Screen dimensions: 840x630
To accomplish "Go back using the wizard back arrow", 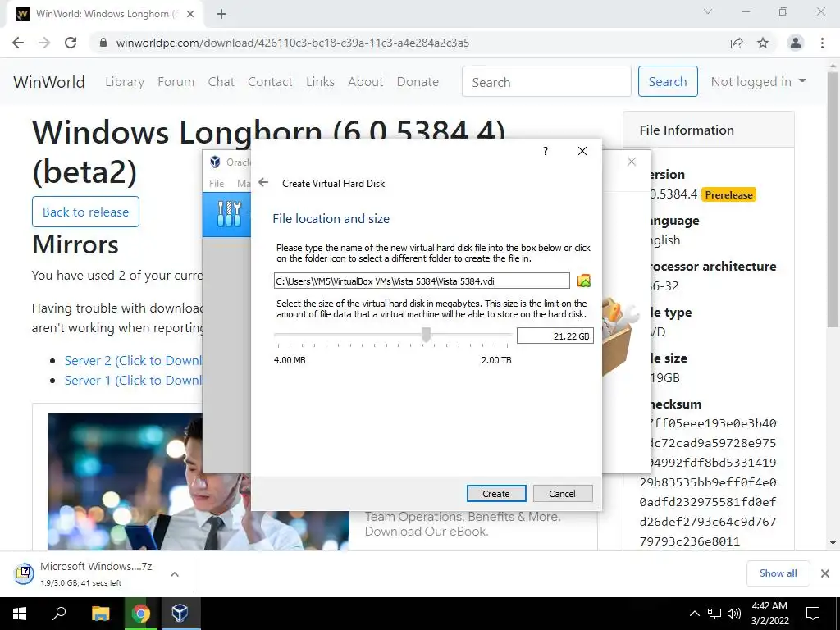I will [263, 183].
